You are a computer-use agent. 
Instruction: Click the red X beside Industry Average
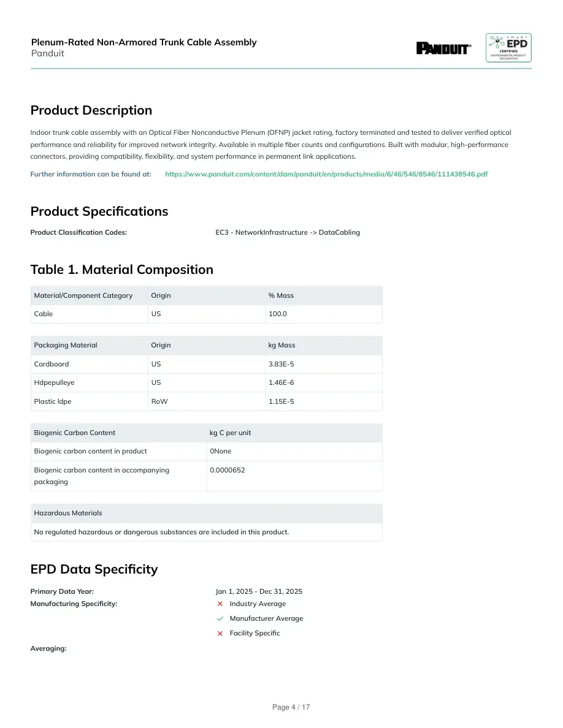pos(220,604)
